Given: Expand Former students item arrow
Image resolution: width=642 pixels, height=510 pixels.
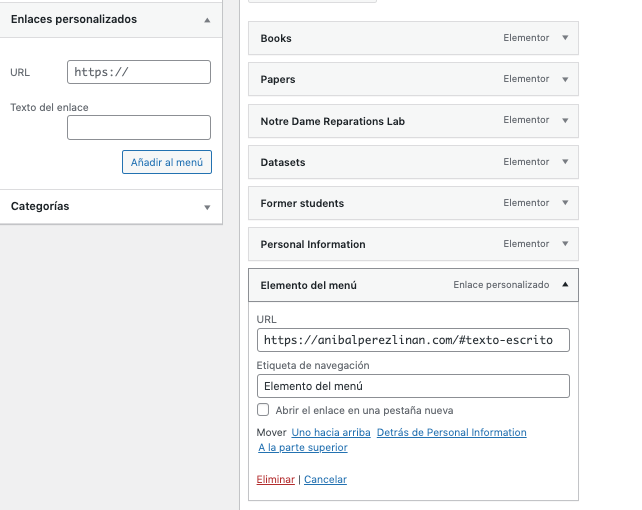Looking at the screenshot, I should click(565, 203).
